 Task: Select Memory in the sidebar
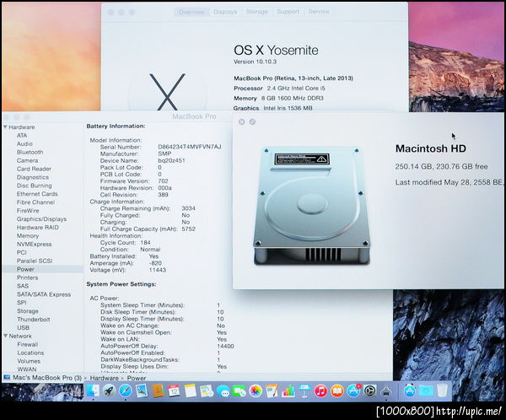tap(28, 235)
